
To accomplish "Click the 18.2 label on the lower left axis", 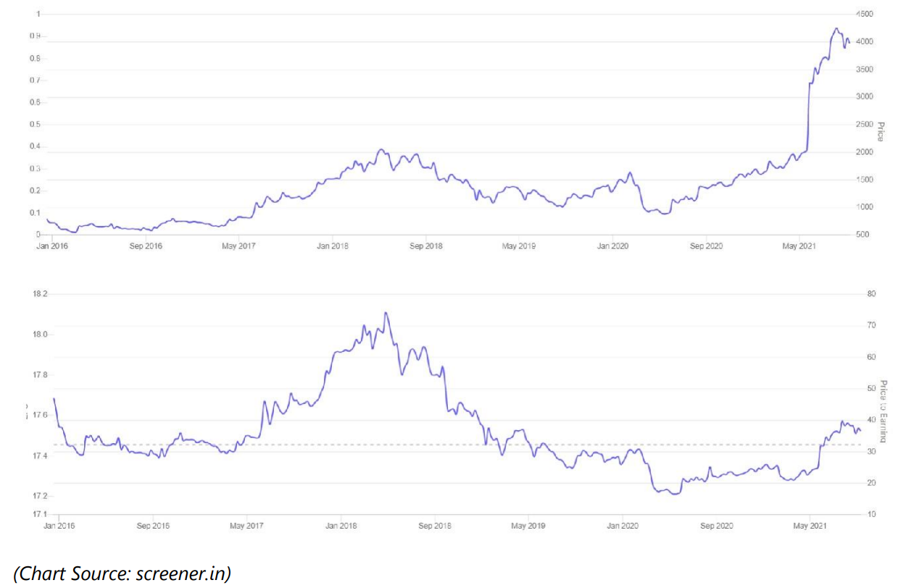I will click(x=39, y=294).
